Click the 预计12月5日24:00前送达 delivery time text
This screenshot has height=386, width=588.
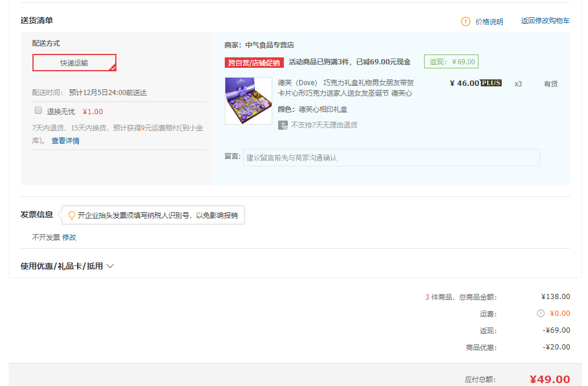click(108, 93)
